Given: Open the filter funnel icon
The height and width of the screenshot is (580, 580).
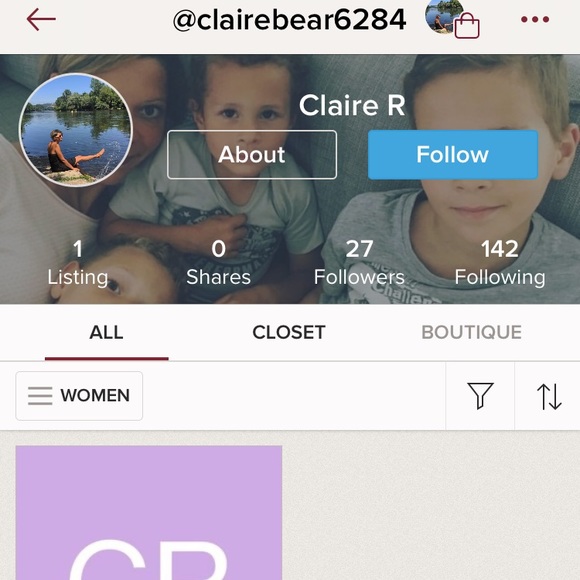Looking at the screenshot, I should click(480, 396).
